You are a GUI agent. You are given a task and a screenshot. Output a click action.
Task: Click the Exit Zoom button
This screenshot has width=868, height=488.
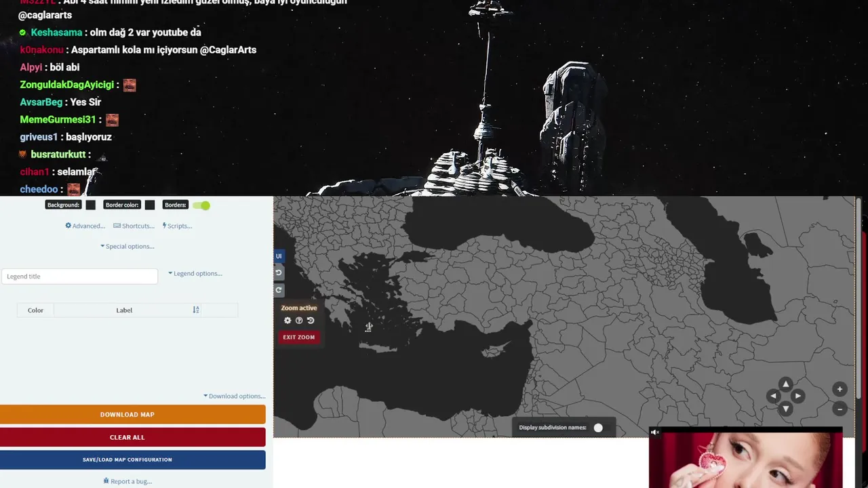(x=298, y=337)
